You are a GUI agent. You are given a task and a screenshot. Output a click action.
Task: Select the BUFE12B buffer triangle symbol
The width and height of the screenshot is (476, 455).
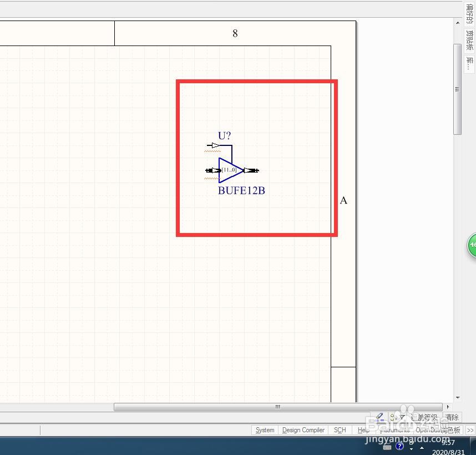pos(230,170)
